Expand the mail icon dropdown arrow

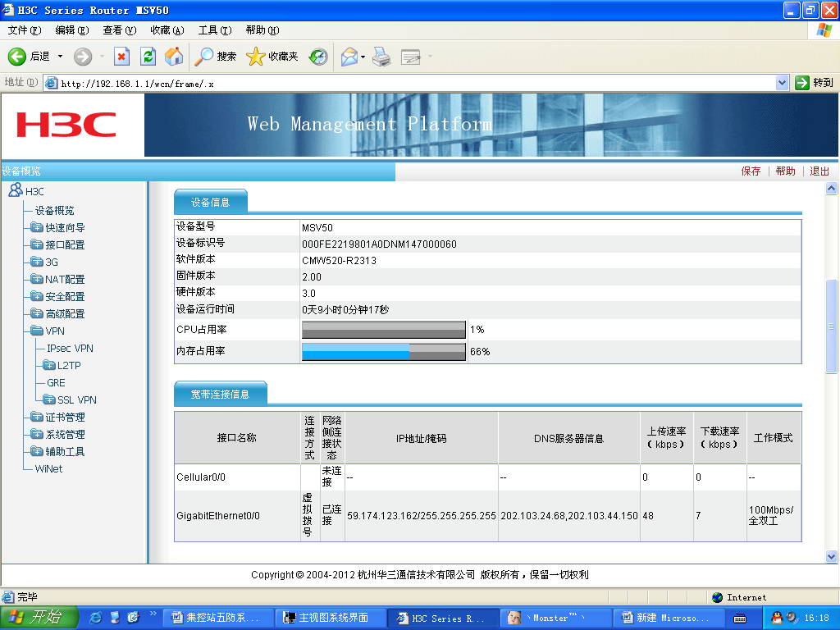click(x=362, y=57)
